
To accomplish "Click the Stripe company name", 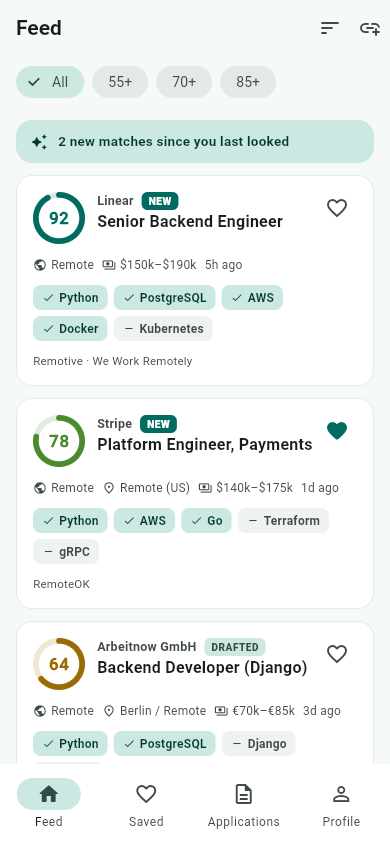I will tap(115, 424).
